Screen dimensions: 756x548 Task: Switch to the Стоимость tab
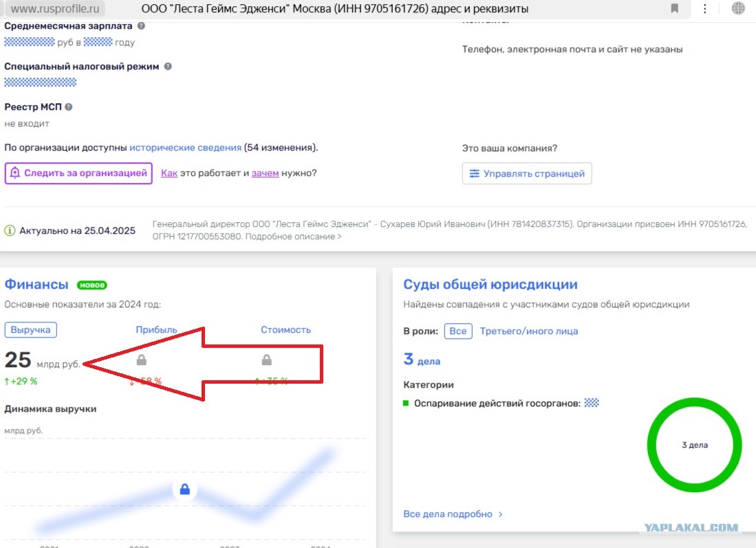click(x=286, y=329)
